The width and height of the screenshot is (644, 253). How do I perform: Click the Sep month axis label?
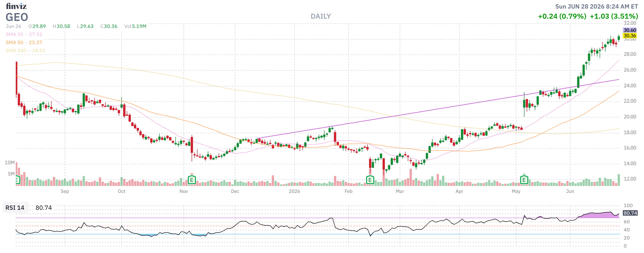[65, 191]
